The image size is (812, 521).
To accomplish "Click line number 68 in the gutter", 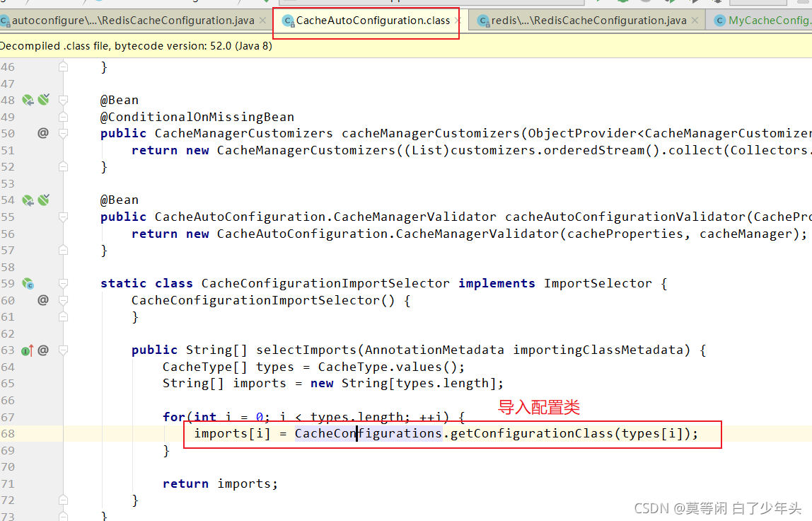I will click(x=8, y=434).
